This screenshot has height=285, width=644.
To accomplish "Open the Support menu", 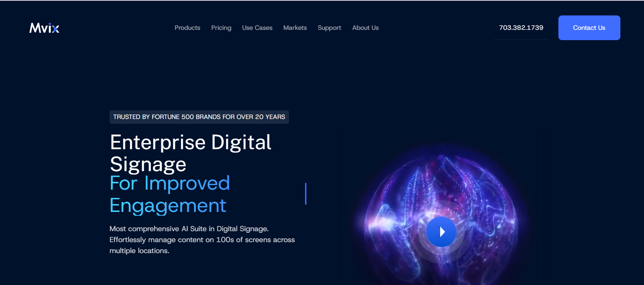I will (x=329, y=28).
